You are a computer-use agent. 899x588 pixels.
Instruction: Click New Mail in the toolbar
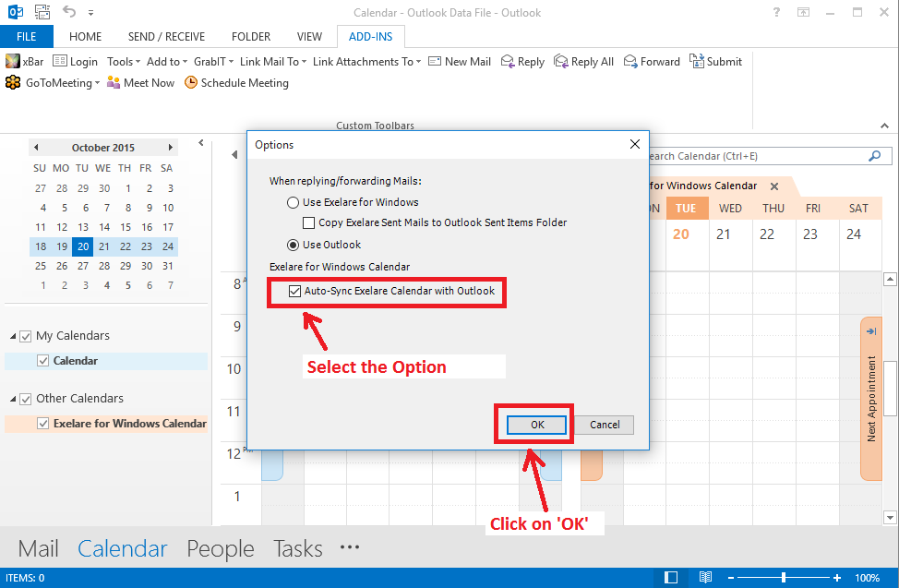pyautogui.click(x=460, y=61)
